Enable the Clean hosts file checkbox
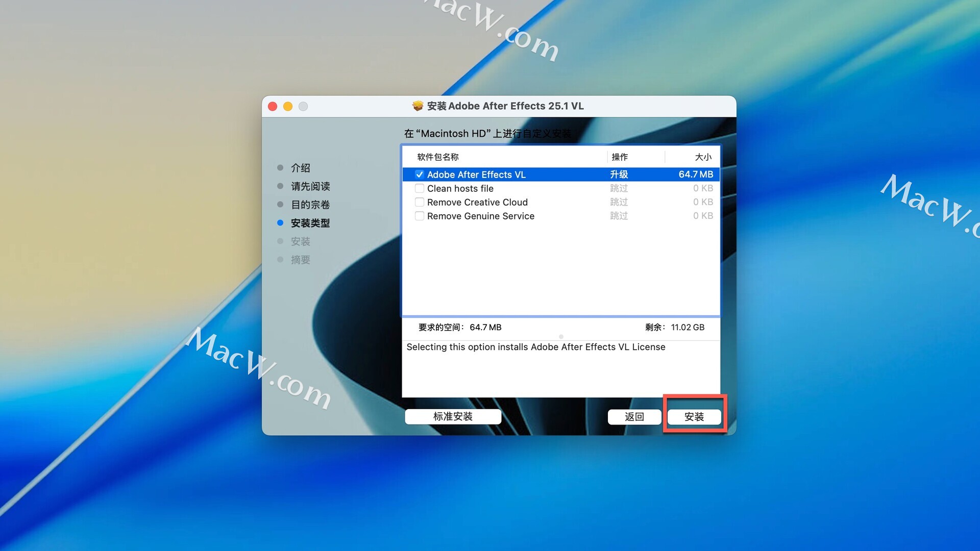 420,188
